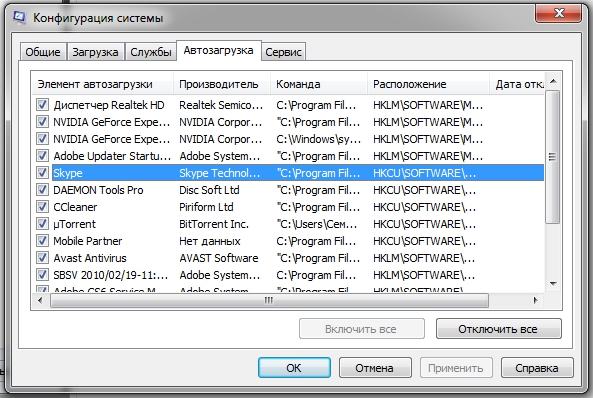Screen dimensions: 593x398
Task: Open the Загрузка tab
Action: pyautogui.click(x=95, y=52)
